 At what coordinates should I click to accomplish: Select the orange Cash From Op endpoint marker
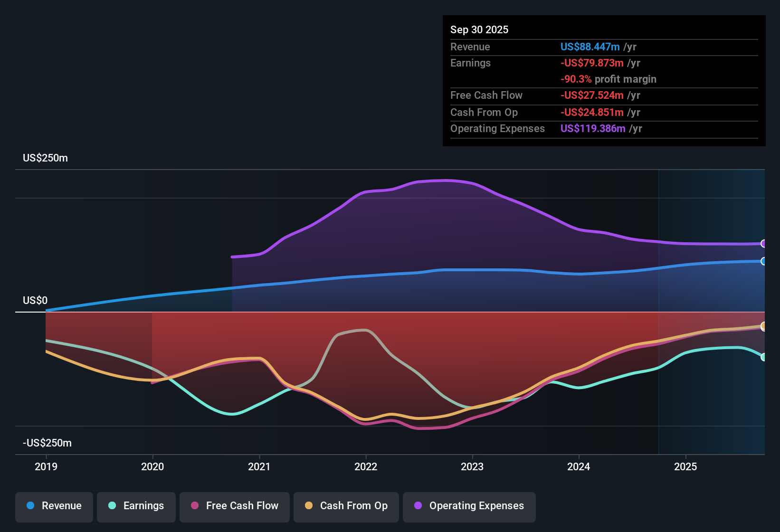(x=763, y=326)
